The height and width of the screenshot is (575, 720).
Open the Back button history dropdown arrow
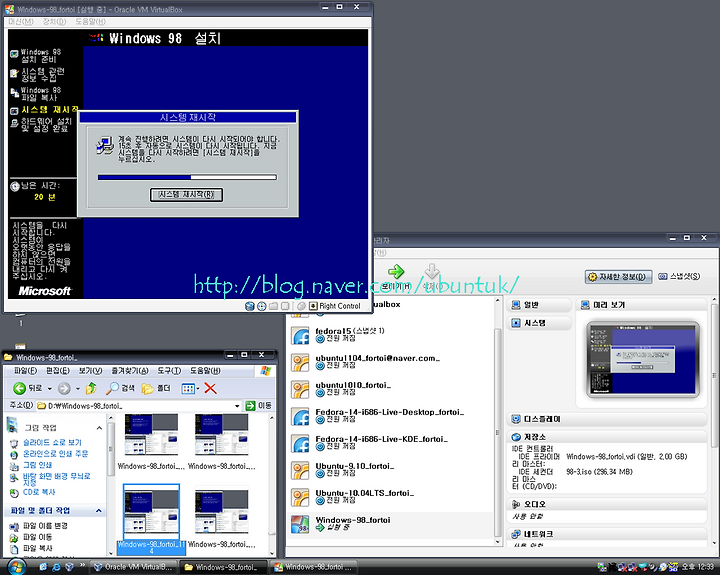(50, 389)
